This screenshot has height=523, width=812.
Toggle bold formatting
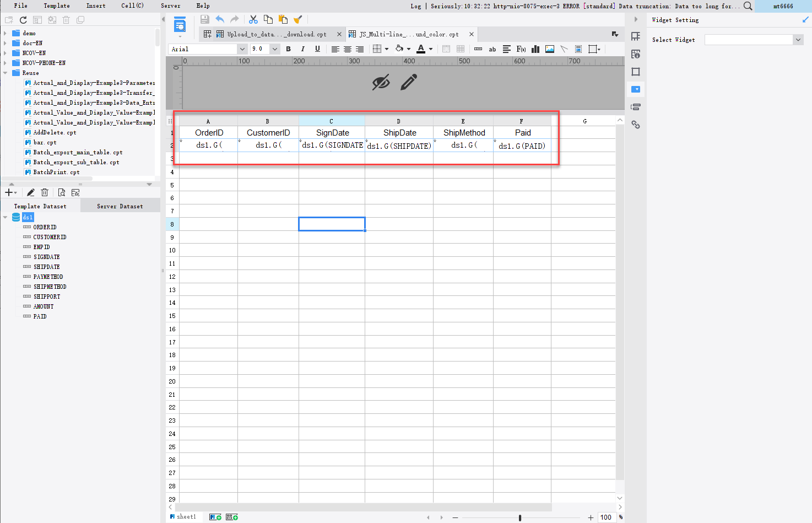[x=288, y=49]
